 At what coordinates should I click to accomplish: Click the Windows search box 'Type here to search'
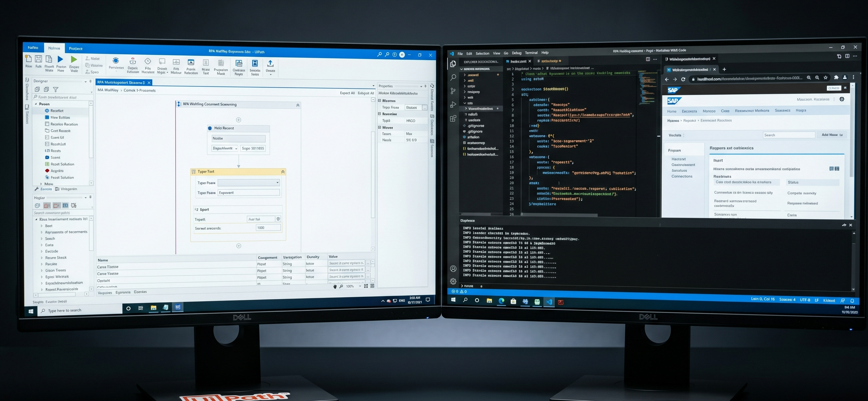pyautogui.click(x=80, y=310)
